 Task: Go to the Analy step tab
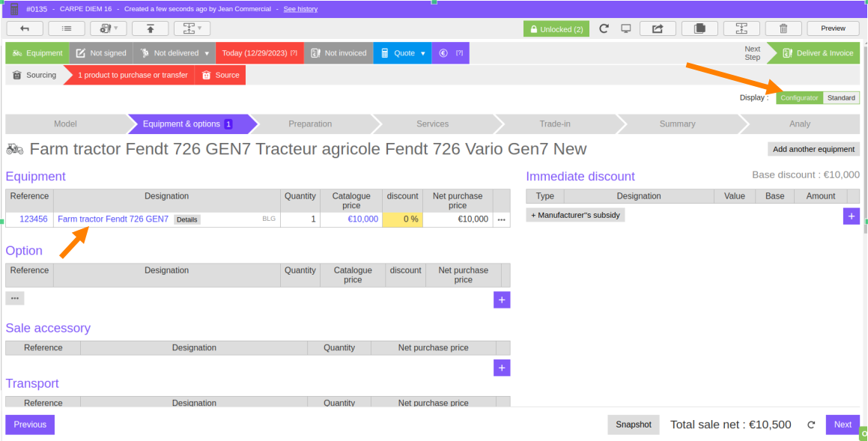(x=800, y=124)
